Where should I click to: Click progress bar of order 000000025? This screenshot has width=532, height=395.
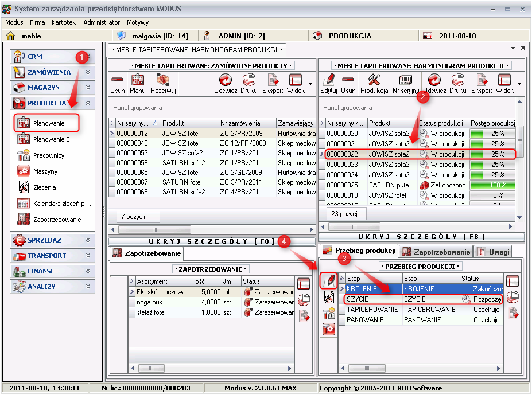click(492, 185)
